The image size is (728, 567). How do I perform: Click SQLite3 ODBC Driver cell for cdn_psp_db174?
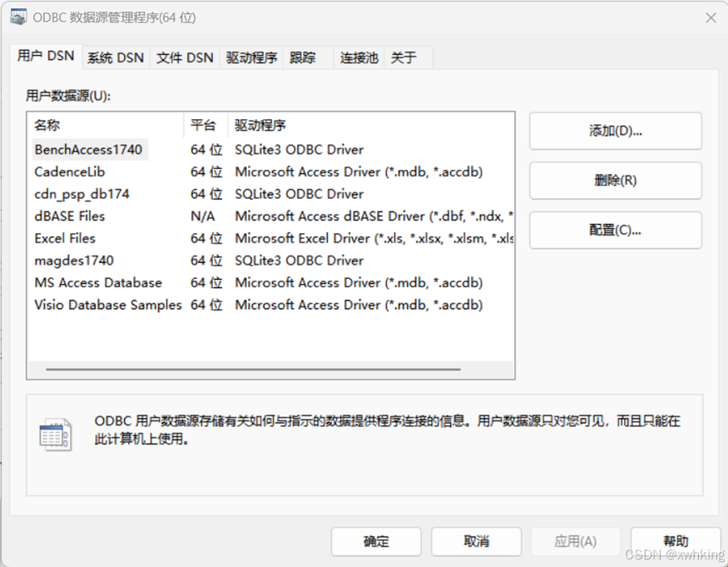(299, 194)
